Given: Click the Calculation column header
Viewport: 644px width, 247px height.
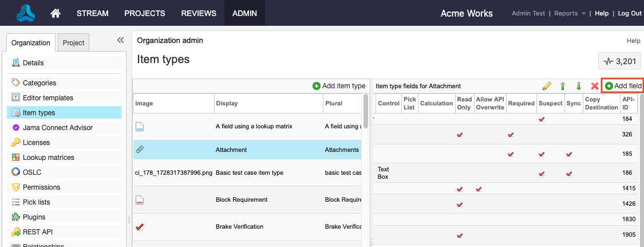Looking at the screenshot, I should [436, 104].
